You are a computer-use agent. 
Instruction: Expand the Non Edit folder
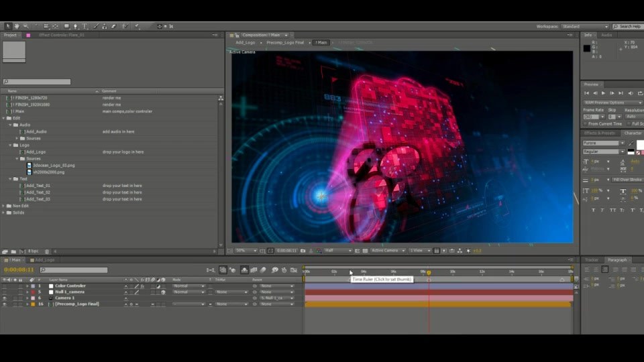[4, 206]
